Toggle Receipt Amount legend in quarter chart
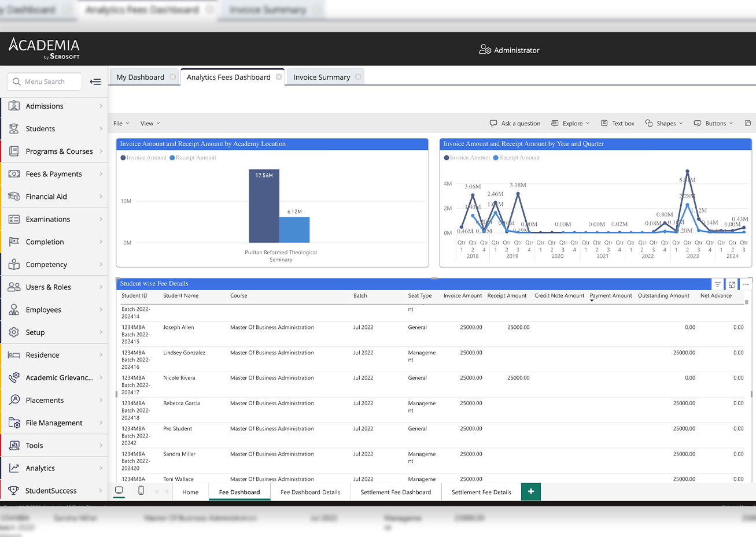This screenshot has width=756, height=537. tap(515, 158)
